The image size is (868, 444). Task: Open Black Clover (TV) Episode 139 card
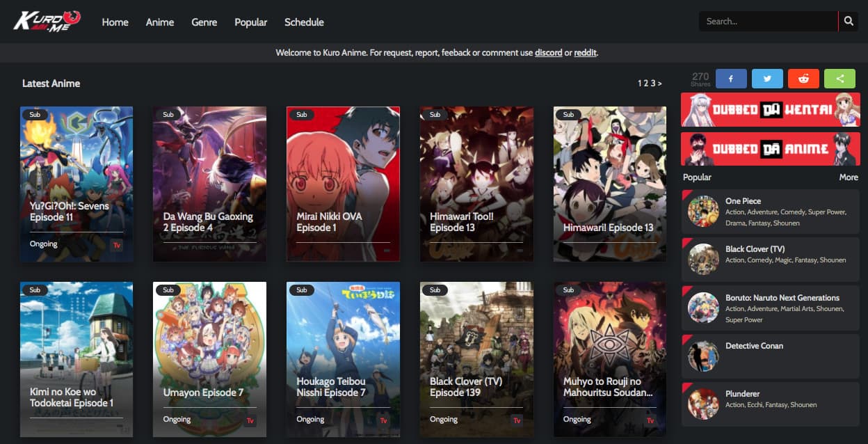476,359
